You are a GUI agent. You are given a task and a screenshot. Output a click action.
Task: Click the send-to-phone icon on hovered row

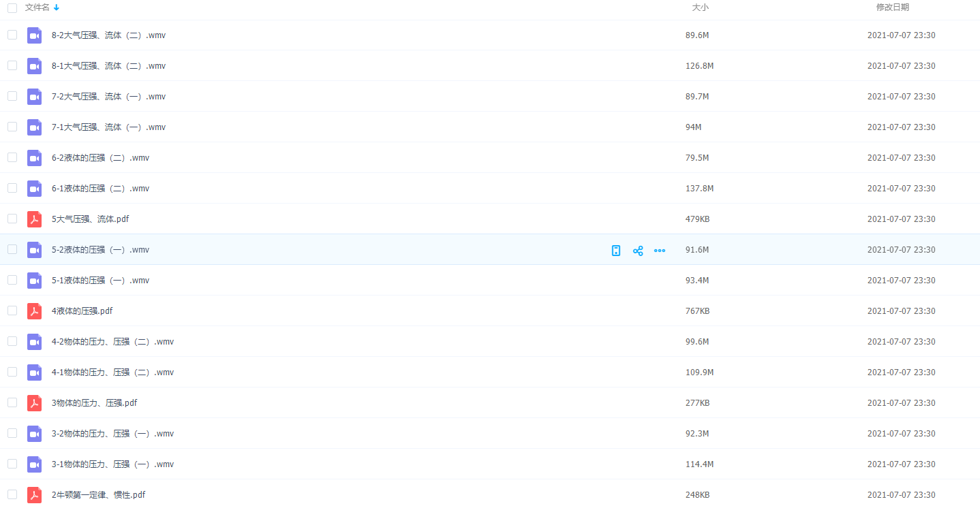click(616, 251)
